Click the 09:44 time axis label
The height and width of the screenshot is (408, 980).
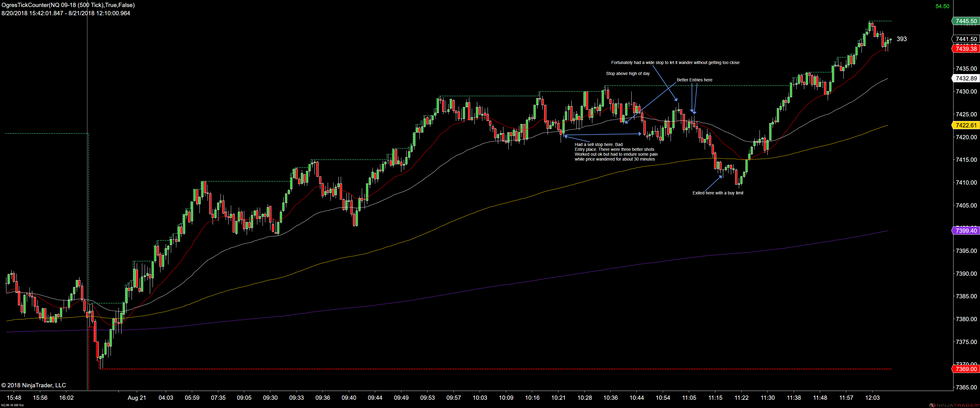point(375,398)
